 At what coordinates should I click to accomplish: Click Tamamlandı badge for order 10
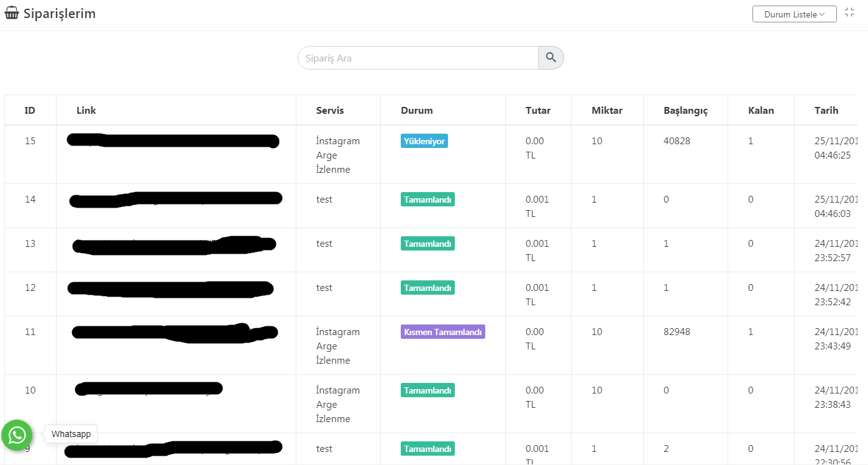pyautogui.click(x=427, y=390)
